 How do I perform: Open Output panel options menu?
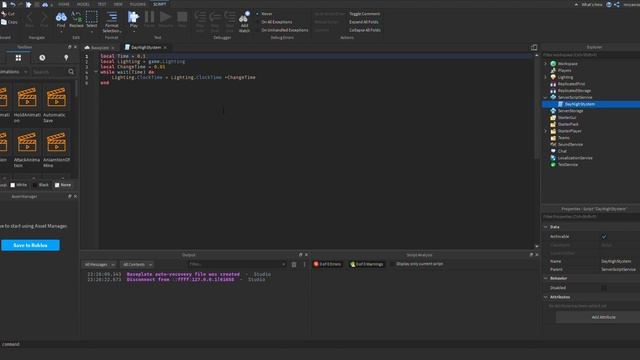(x=304, y=264)
